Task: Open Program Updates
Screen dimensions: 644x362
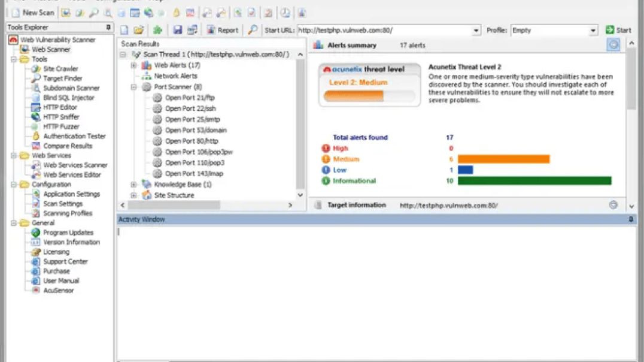Action: coord(68,233)
